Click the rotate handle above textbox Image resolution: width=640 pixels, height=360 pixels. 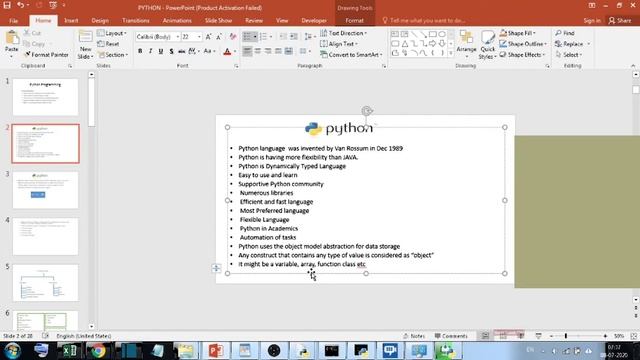367,111
